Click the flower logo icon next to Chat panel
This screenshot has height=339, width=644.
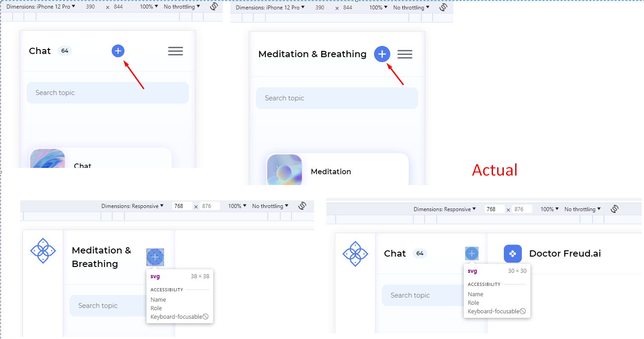(x=355, y=254)
